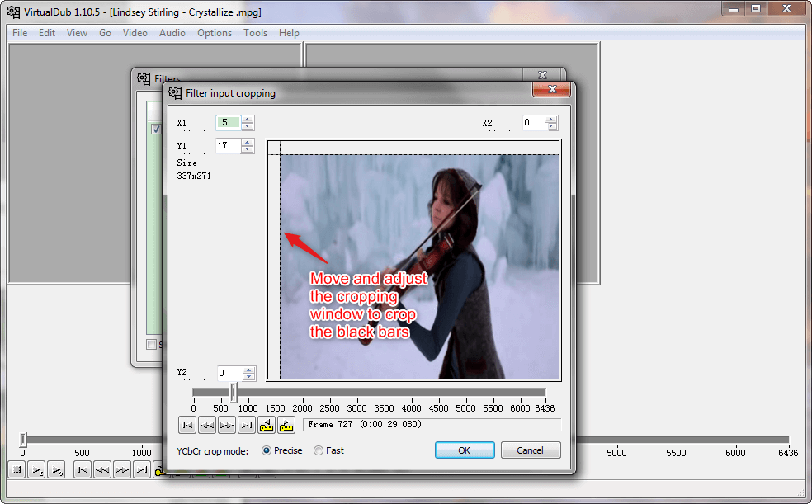
Task: Jump to start in crop dialog
Action: [187, 425]
